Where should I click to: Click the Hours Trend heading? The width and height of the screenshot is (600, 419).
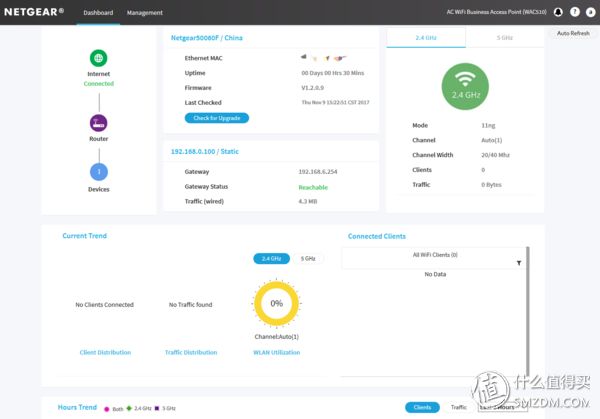77,408
